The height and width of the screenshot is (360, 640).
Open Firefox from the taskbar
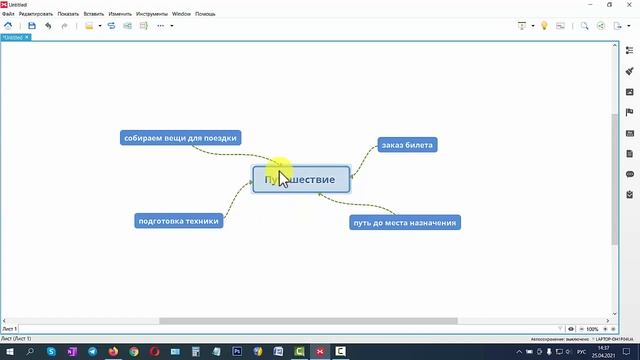coord(113,351)
